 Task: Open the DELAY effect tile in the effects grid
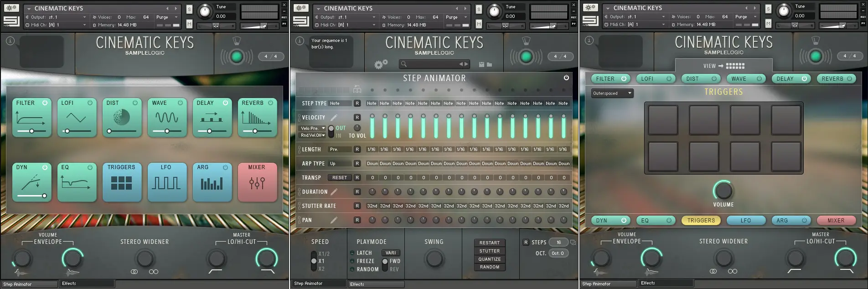pyautogui.click(x=212, y=118)
